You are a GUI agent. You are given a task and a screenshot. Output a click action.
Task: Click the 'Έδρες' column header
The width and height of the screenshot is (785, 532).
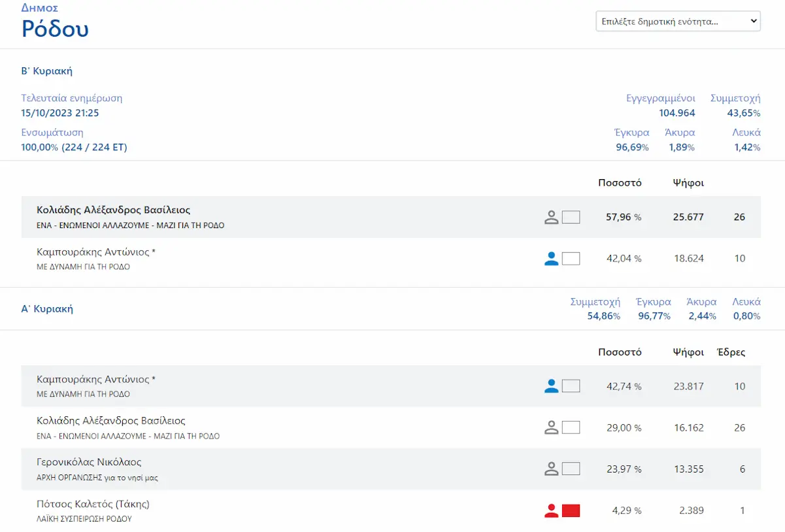pyautogui.click(x=731, y=352)
